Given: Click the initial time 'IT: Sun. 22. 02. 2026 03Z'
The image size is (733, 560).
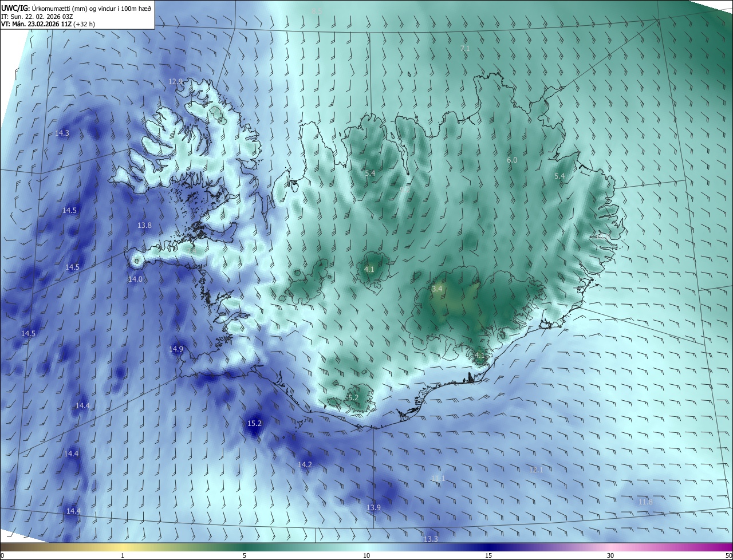Looking at the screenshot, I should (x=37, y=16).
